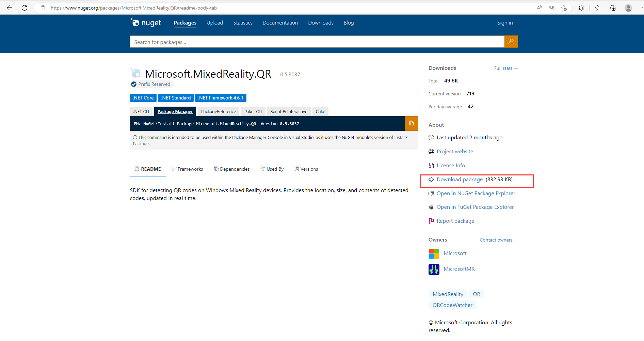Screen dimensions: 644x341
Task: Open the Downloads nav item
Action: pyautogui.click(x=321, y=23)
